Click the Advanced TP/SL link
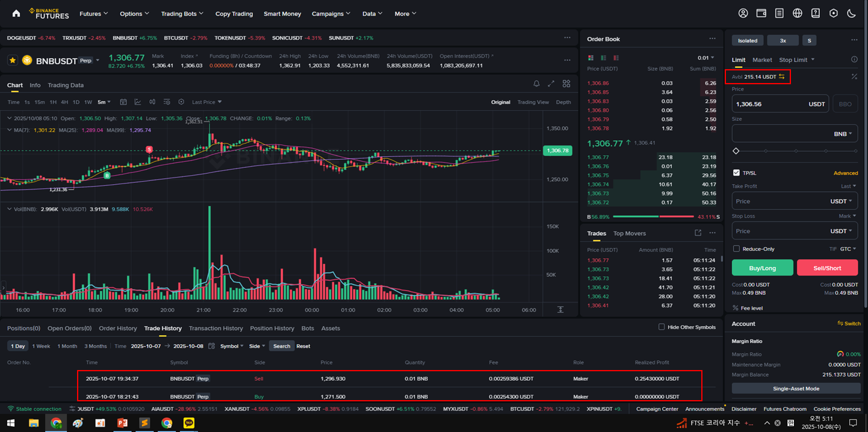The height and width of the screenshot is (432, 868). click(845, 173)
